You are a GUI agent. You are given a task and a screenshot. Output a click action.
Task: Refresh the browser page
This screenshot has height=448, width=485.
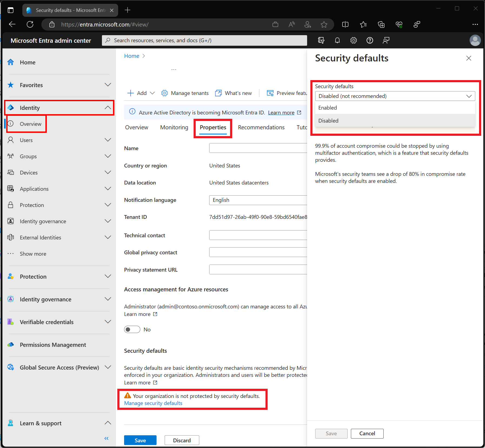pos(30,24)
